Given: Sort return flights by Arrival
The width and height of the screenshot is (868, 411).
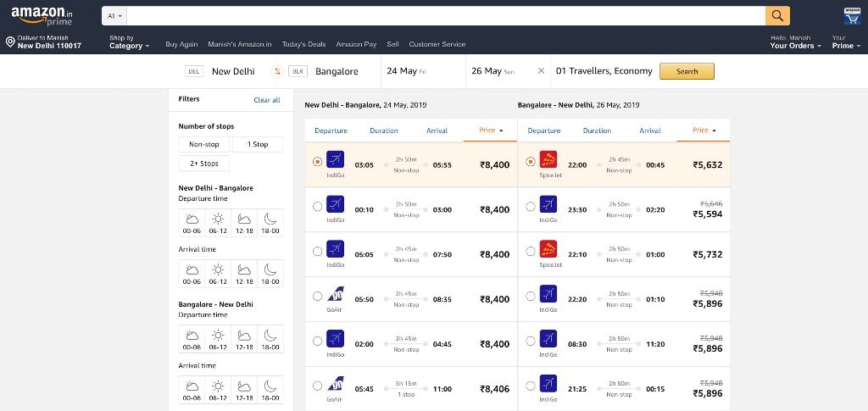Looking at the screenshot, I should (x=650, y=131).
